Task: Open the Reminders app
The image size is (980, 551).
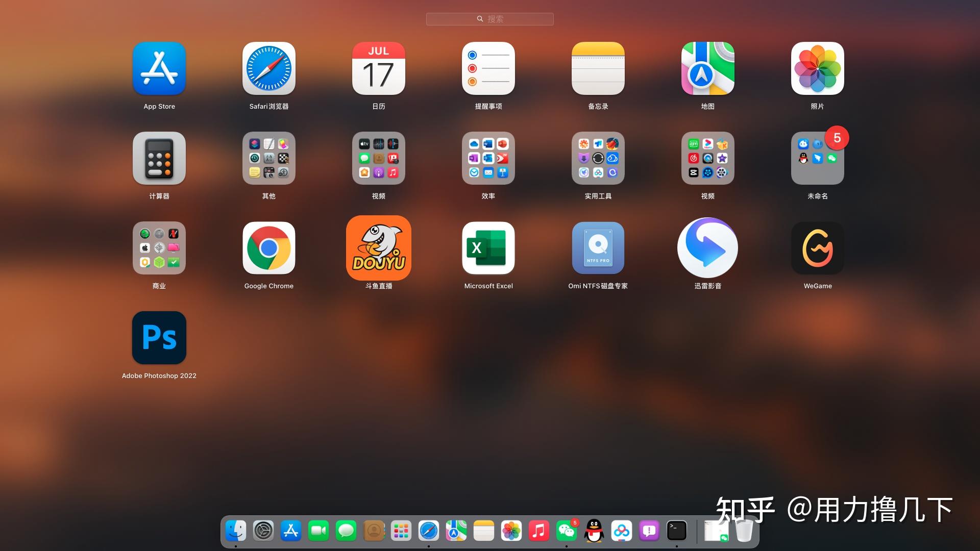Action: point(488,68)
